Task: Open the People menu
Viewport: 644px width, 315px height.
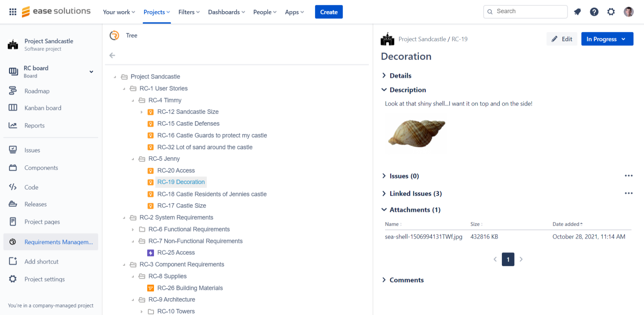Action: tap(265, 12)
